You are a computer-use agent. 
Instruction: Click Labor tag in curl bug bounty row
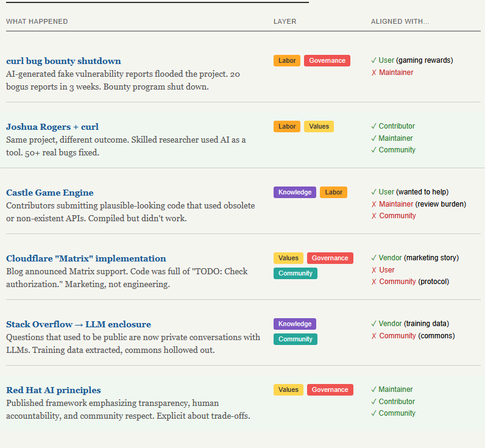(x=287, y=60)
